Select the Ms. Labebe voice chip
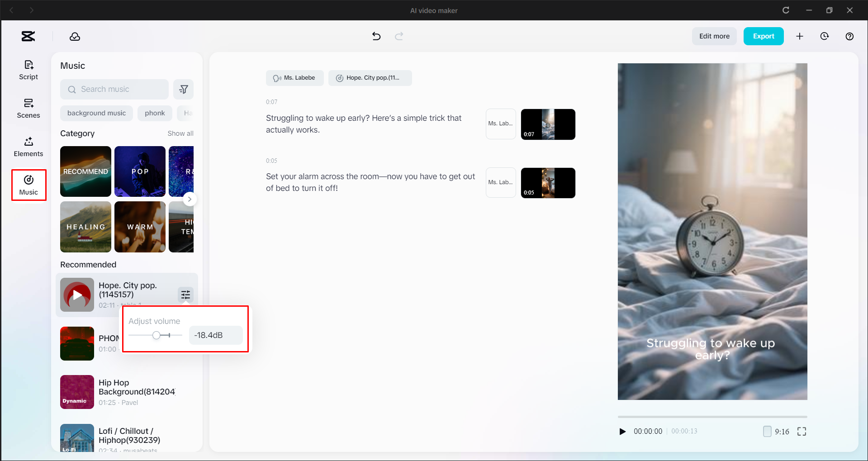This screenshot has width=868, height=461. 294,78
